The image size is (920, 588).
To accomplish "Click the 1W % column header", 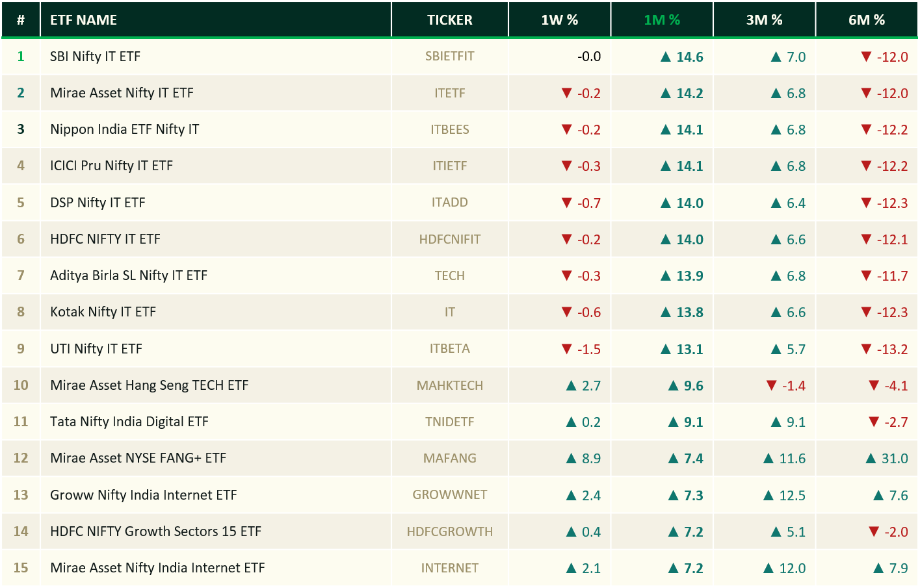I will tap(560, 20).
